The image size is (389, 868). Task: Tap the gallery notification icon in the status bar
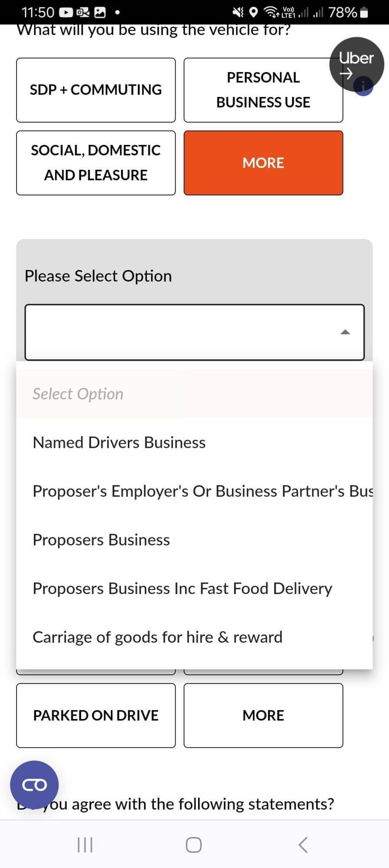tap(100, 12)
